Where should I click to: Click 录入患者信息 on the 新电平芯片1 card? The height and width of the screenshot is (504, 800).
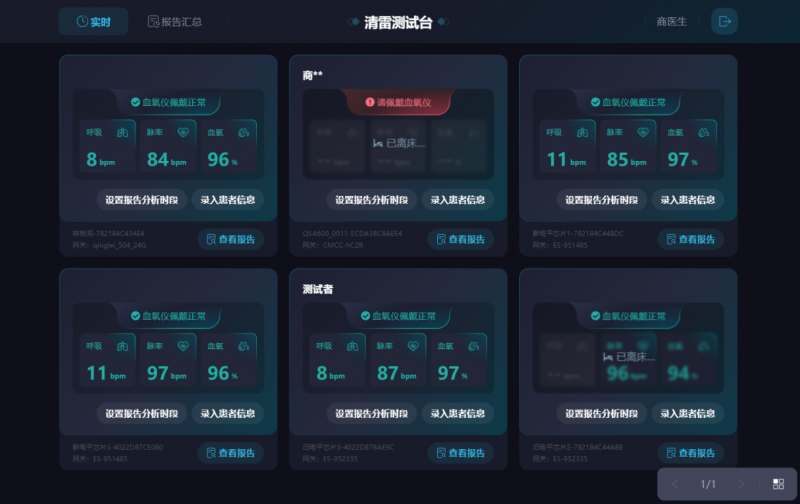(x=688, y=199)
